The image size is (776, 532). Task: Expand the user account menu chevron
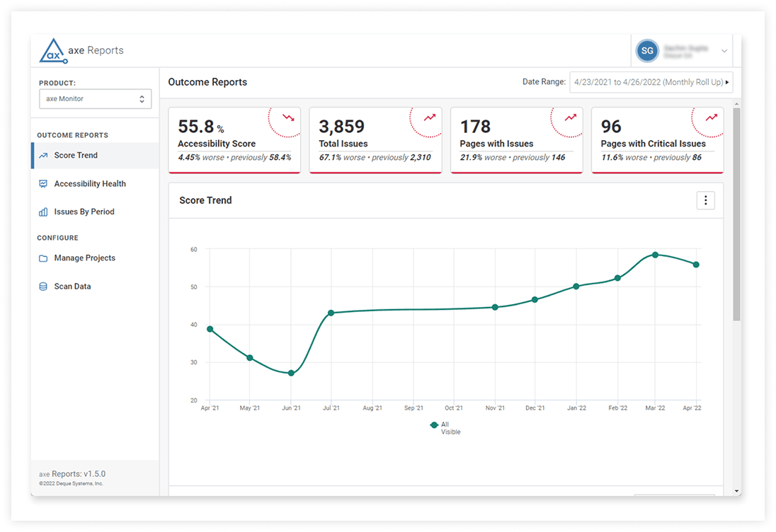[x=724, y=51]
